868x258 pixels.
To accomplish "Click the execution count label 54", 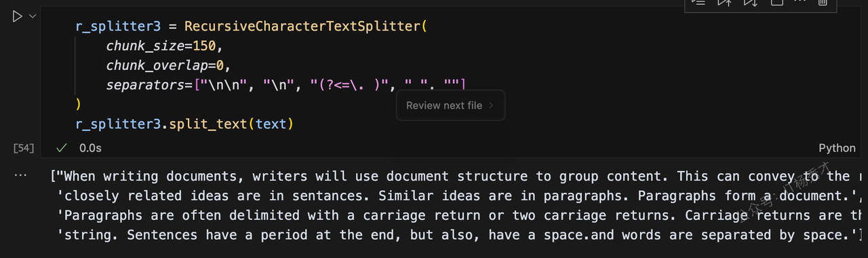I will click(x=24, y=147).
